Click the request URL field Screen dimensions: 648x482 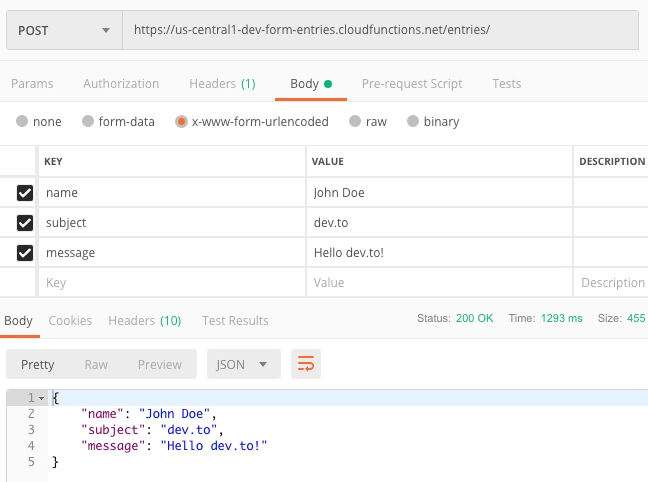click(381, 30)
